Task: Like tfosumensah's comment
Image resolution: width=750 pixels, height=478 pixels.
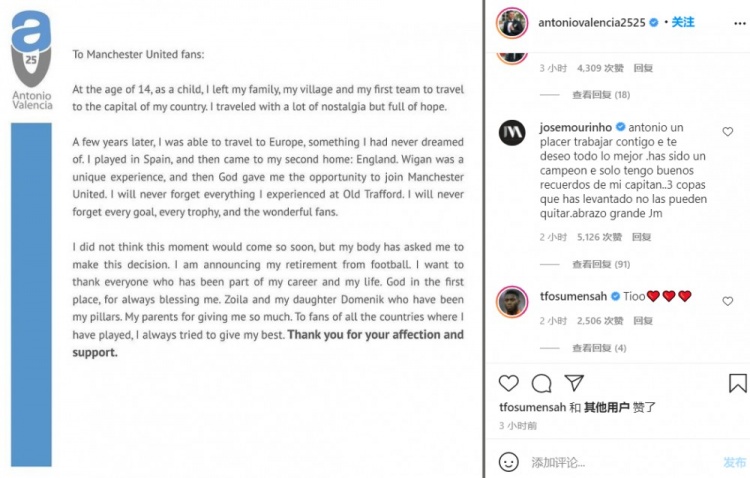Action: point(728,299)
